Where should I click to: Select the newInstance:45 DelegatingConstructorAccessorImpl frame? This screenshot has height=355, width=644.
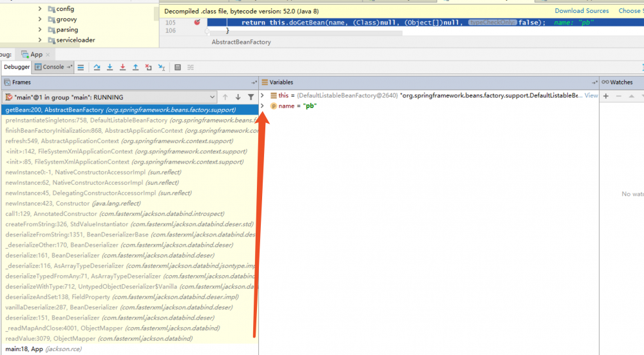click(130, 193)
